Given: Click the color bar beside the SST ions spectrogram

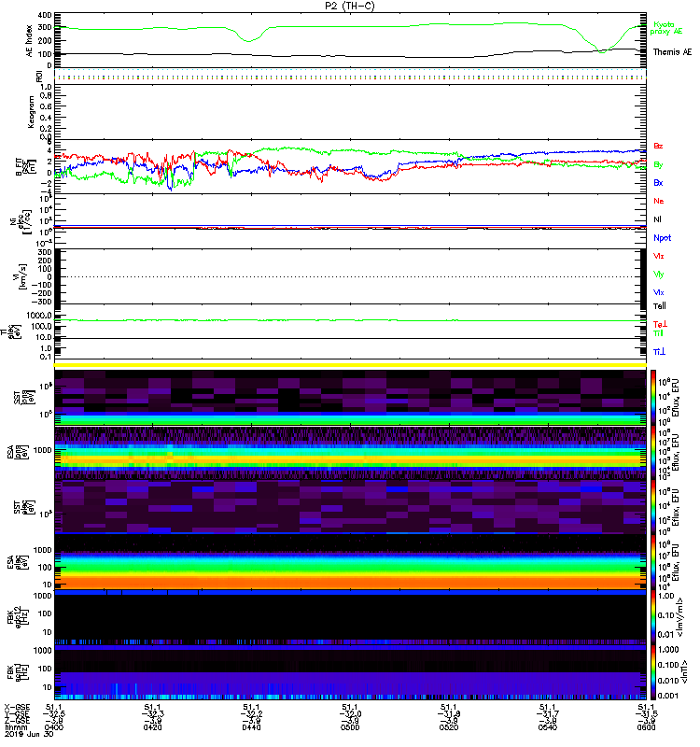Looking at the screenshot, I should (652, 397).
